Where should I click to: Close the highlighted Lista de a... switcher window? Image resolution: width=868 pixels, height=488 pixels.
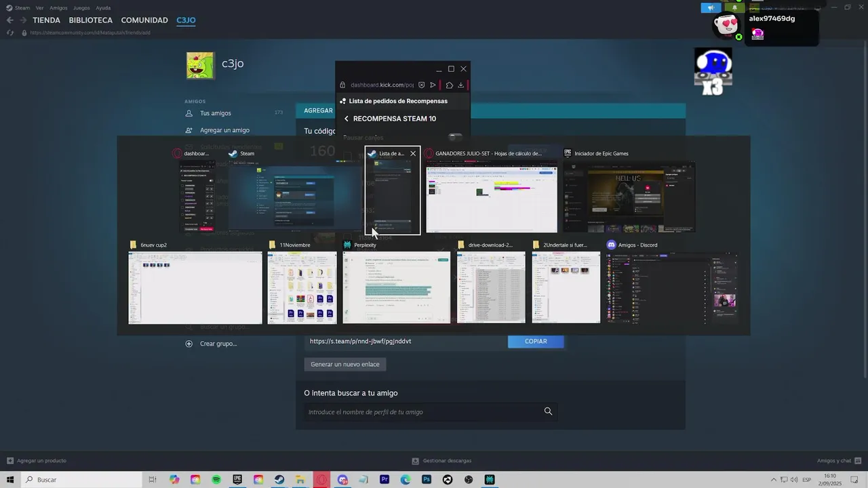click(413, 154)
